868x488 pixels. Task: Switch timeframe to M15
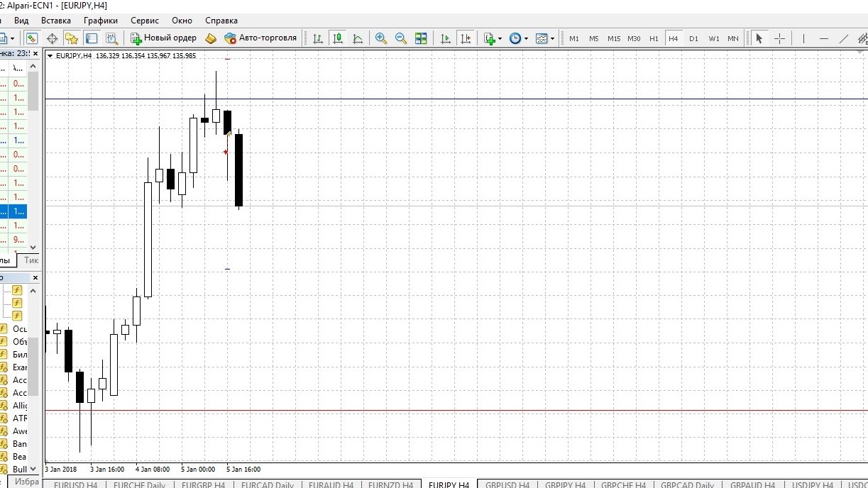click(614, 38)
